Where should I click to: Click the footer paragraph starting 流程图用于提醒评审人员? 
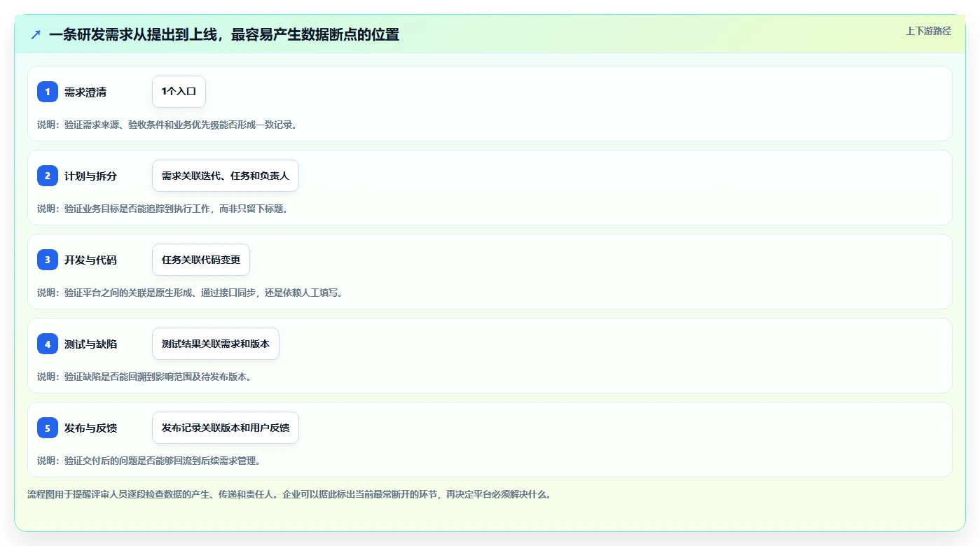coord(289,494)
